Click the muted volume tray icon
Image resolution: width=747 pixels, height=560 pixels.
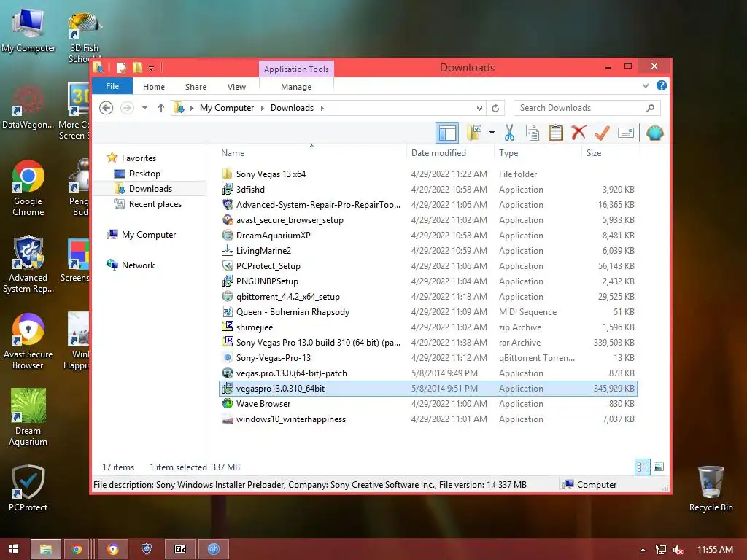[x=678, y=550]
